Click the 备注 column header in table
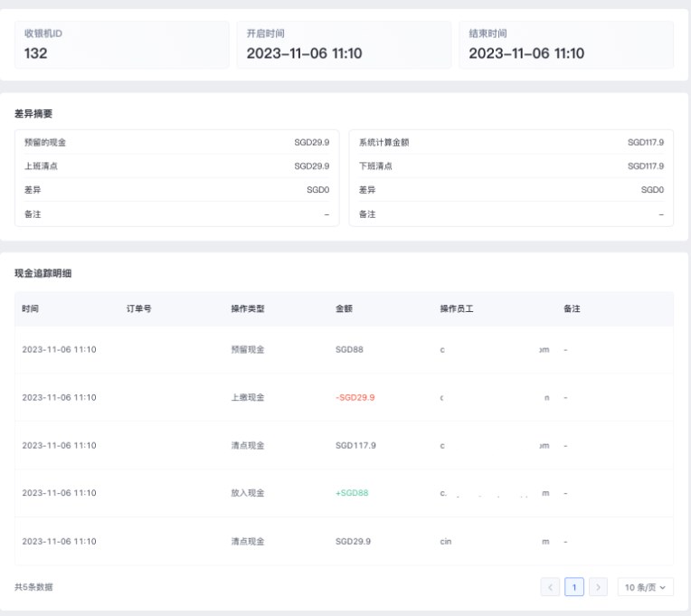 tap(572, 308)
